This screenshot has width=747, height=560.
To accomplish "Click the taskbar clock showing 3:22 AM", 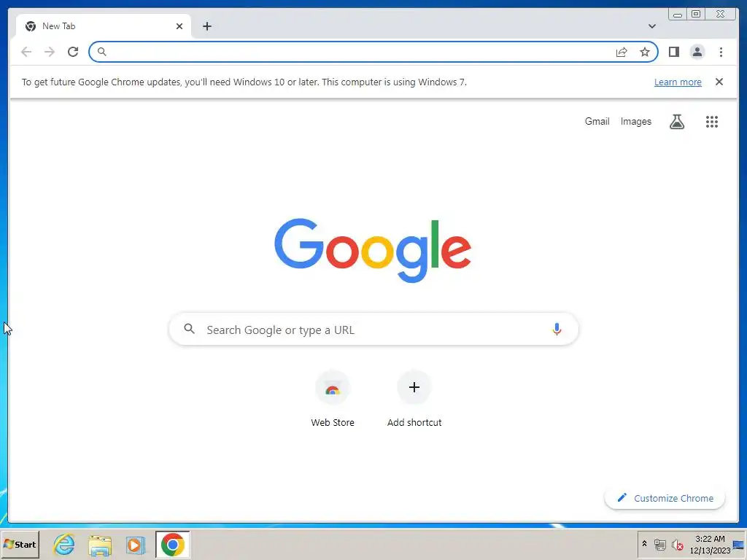I will pos(710,544).
